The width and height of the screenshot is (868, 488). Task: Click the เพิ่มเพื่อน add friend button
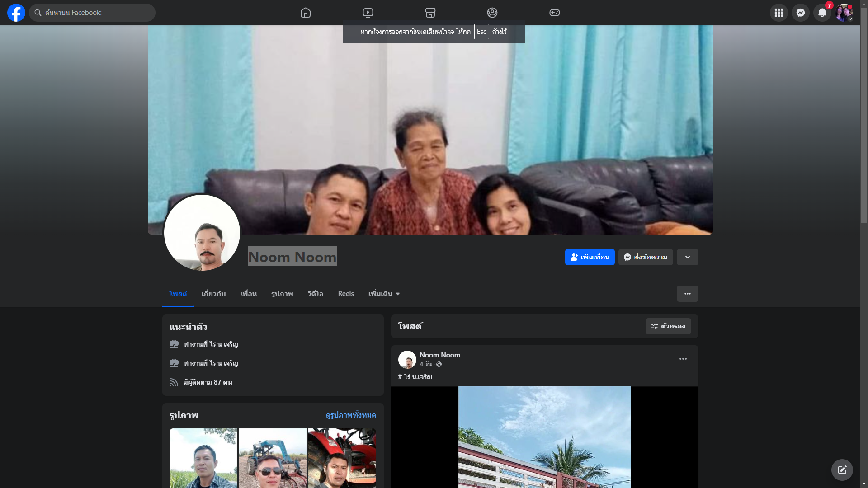(590, 257)
